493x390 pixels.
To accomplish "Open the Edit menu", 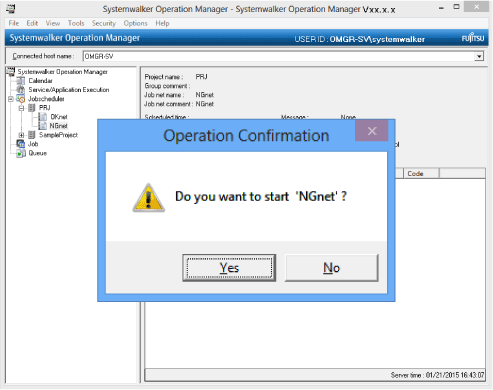I will pos(32,23).
